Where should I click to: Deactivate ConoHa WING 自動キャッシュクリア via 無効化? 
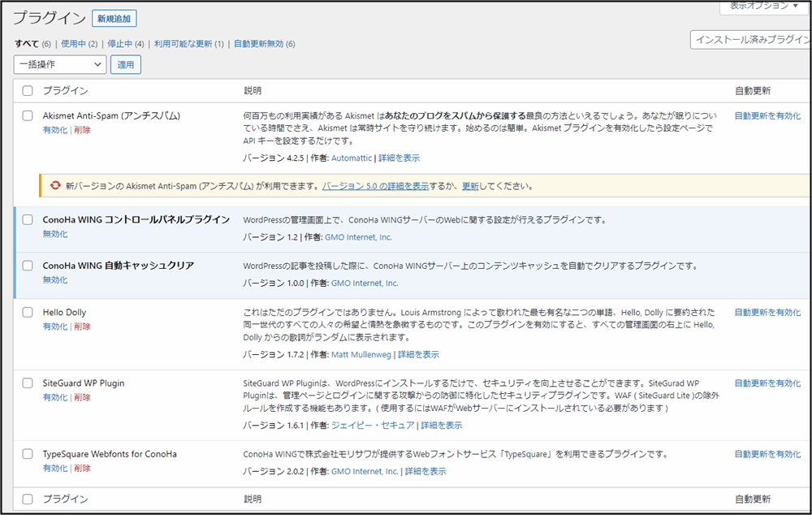pos(55,279)
